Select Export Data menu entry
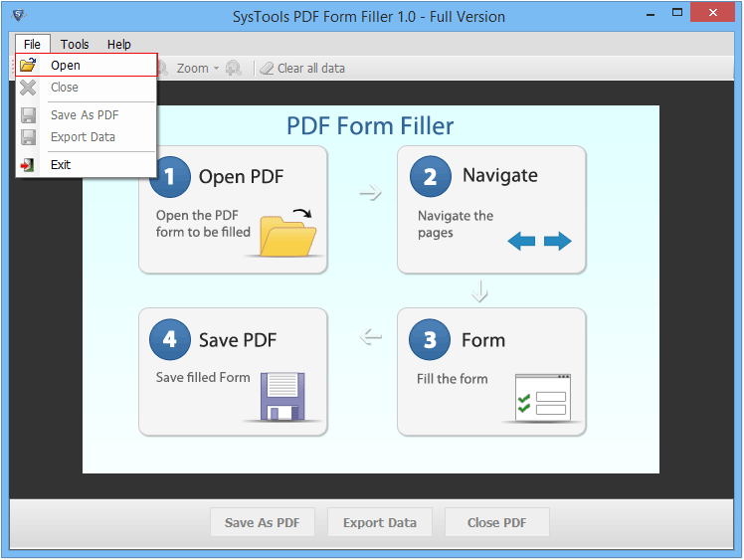744x560 pixels. point(87,136)
